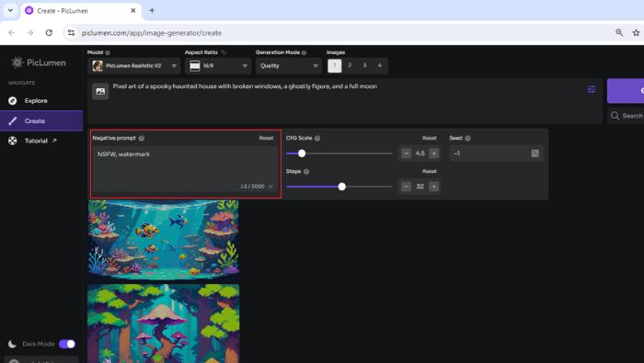Close the Create - PicLumen tab

tap(133, 11)
